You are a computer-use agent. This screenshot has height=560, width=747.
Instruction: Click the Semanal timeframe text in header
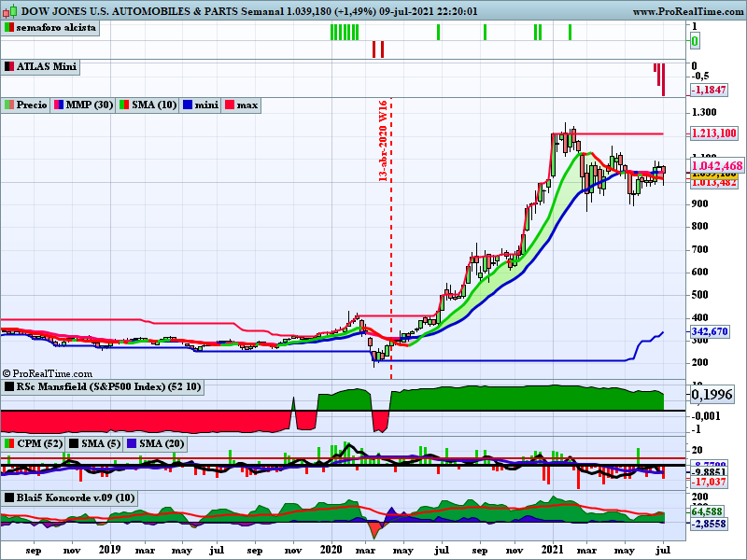point(261,11)
